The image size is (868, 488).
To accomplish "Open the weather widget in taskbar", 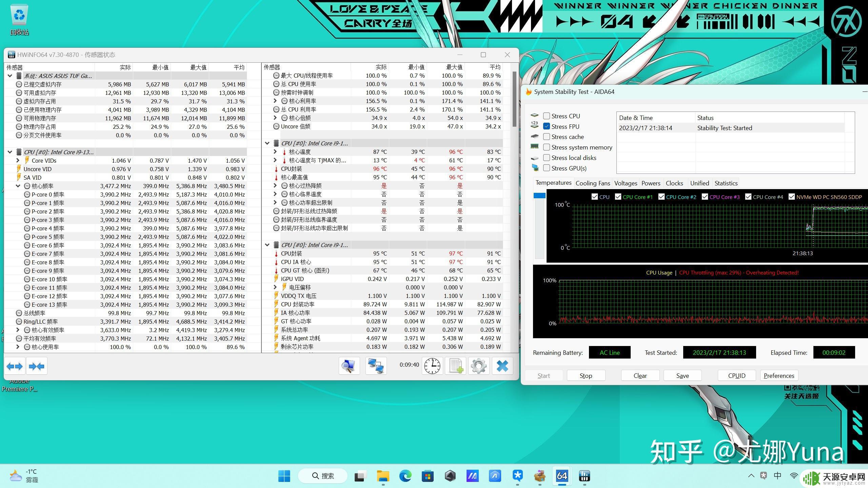I will click(x=24, y=476).
